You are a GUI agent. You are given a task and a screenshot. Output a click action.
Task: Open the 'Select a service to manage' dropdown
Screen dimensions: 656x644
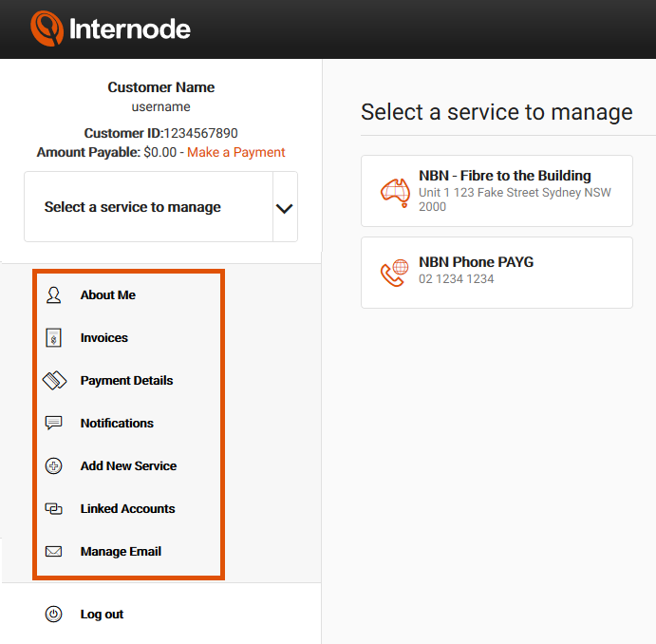161,207
